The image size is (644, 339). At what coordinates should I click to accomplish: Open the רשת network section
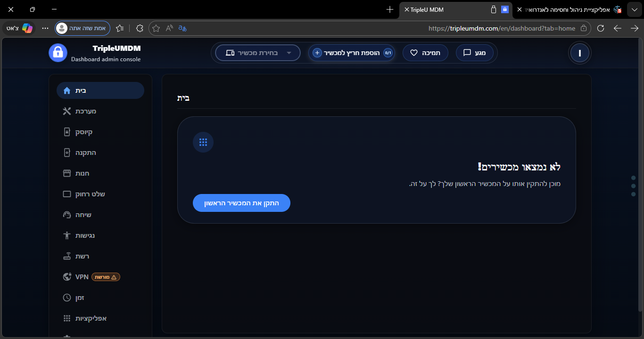76,256
